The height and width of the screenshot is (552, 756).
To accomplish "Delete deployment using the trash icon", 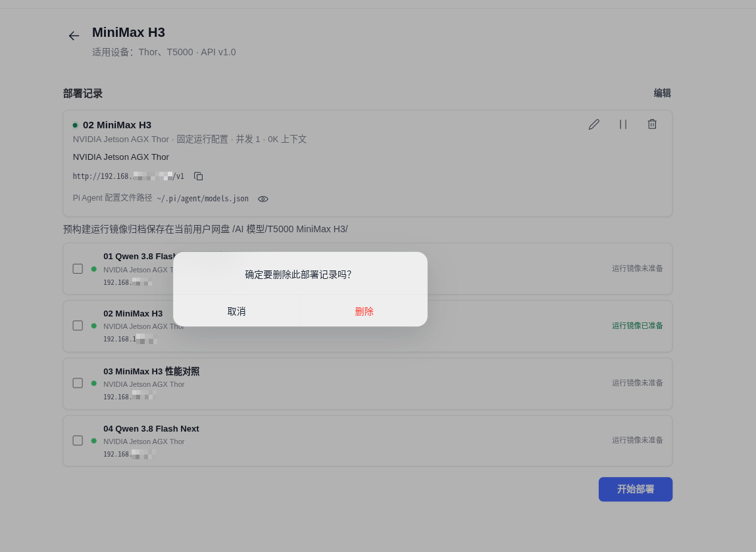I will click(652, 124).
